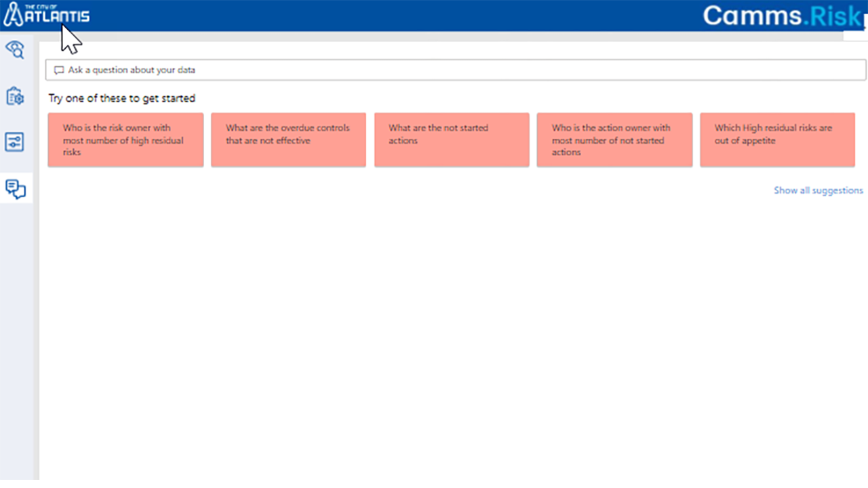Open the eye-search sidebar icon

click(15, 49)
